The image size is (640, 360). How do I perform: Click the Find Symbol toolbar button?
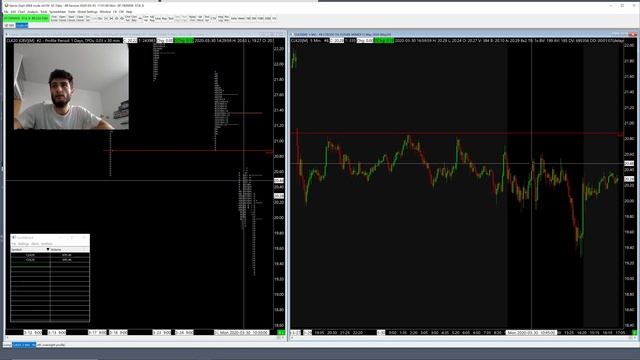[x=54, y=18]
